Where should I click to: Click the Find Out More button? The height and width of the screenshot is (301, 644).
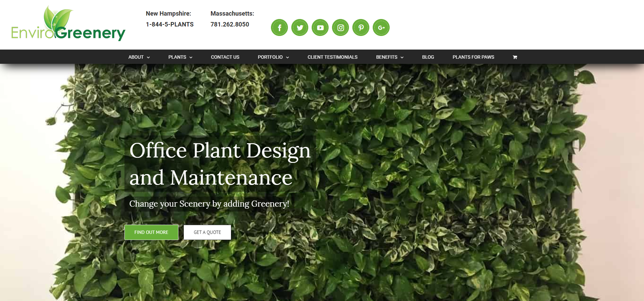[151, 232]
